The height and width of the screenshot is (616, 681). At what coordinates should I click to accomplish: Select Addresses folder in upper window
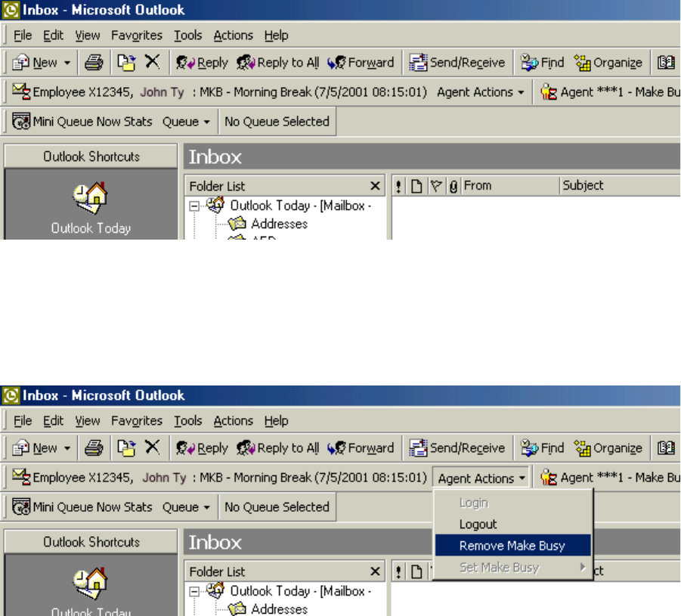point(279,224)
